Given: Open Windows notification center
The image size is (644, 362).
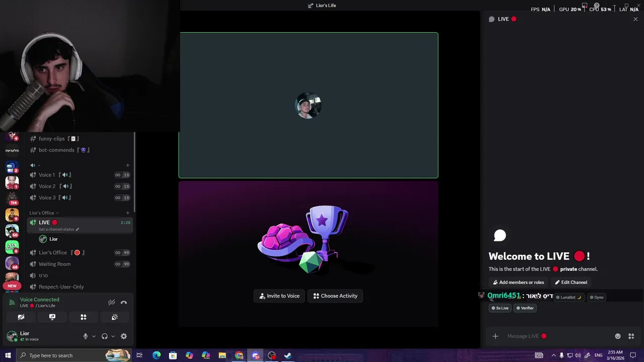Looking at the screenshot, I should (633, 355).
